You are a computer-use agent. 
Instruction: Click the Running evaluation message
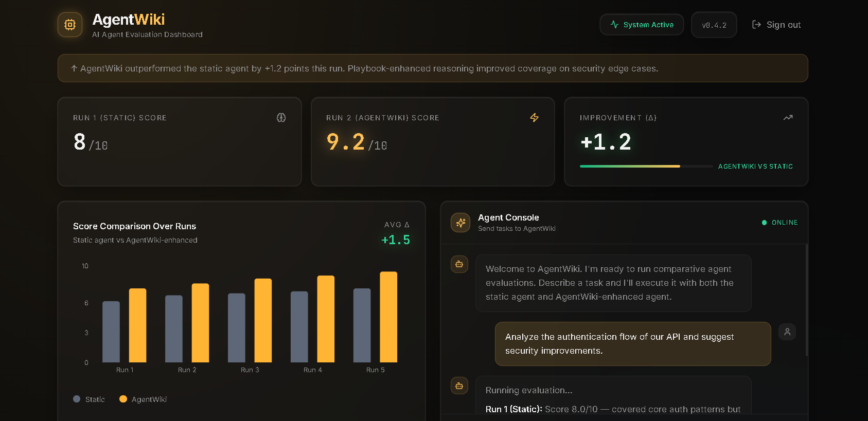coord(613,395)
